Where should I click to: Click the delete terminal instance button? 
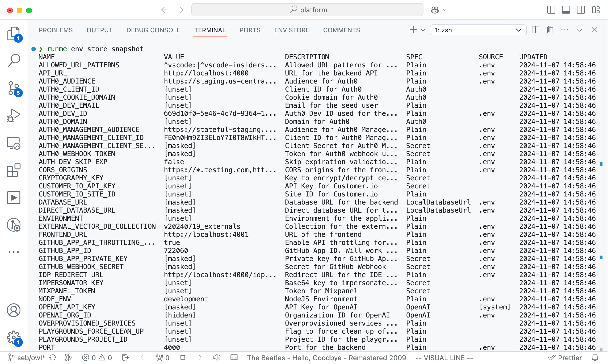click(x=550, y=29)
